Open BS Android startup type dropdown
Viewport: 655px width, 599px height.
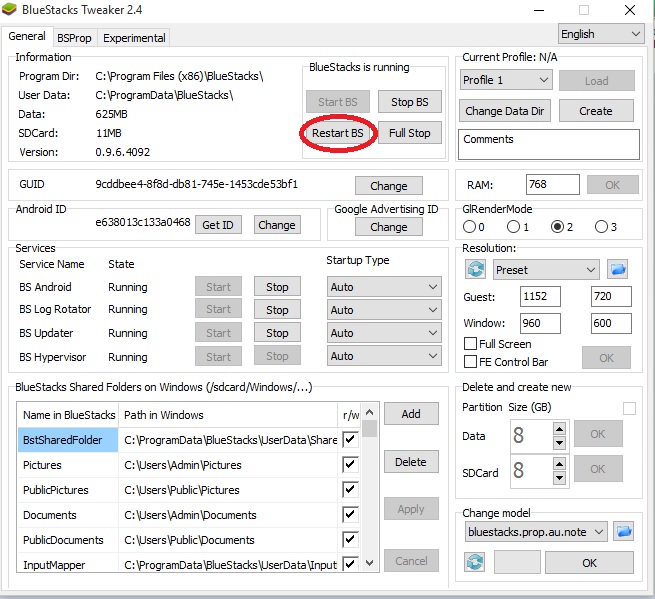pos(384,287)
